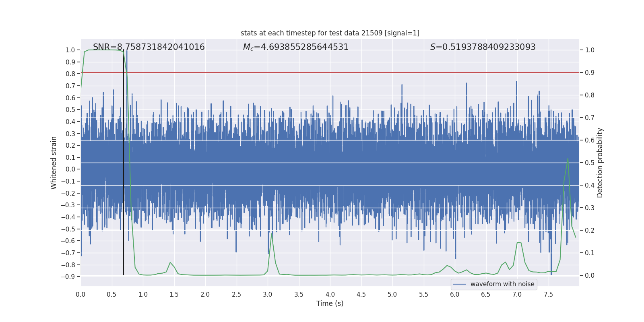
Task: Select the '7.5' time axis tick label
Action: tap(548, 294)
